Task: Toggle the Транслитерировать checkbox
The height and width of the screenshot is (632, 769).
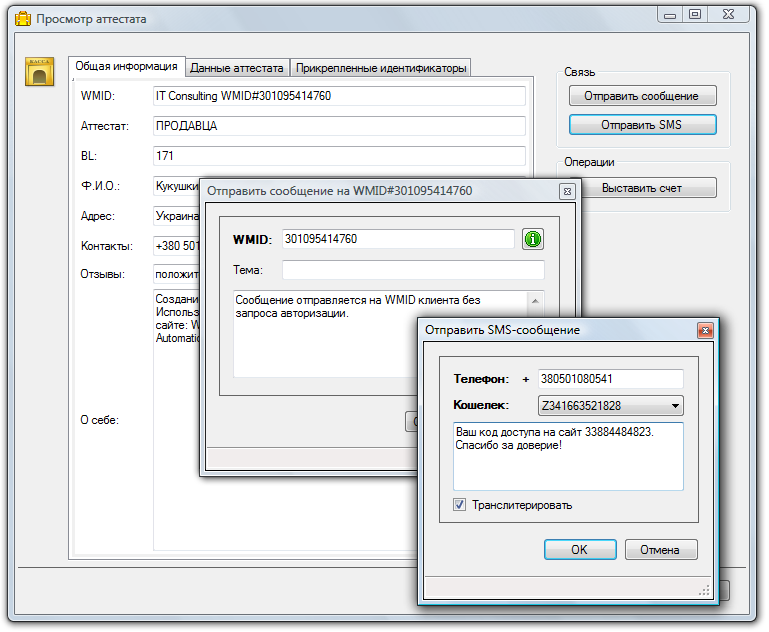Action: click(x=460, y=505)
